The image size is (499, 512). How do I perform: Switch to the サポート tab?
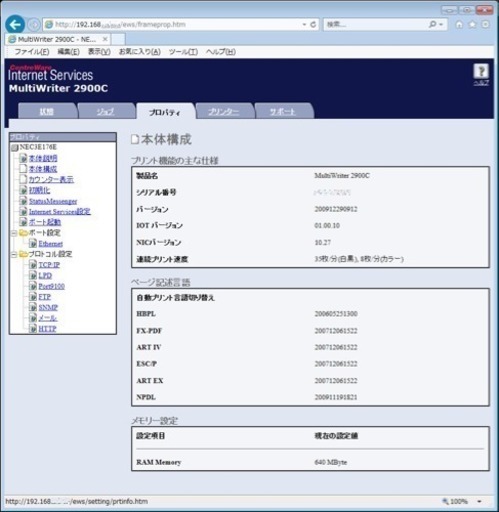tap(283, 111)
